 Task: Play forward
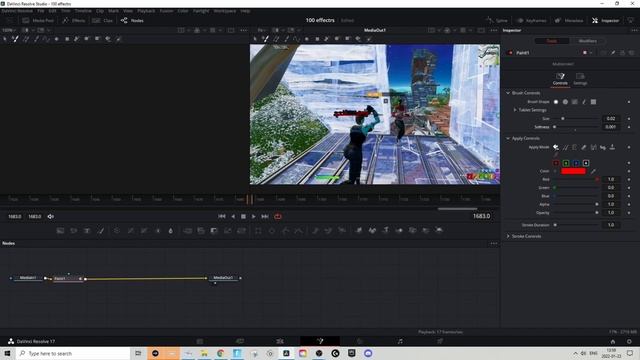tap(253, 216)
